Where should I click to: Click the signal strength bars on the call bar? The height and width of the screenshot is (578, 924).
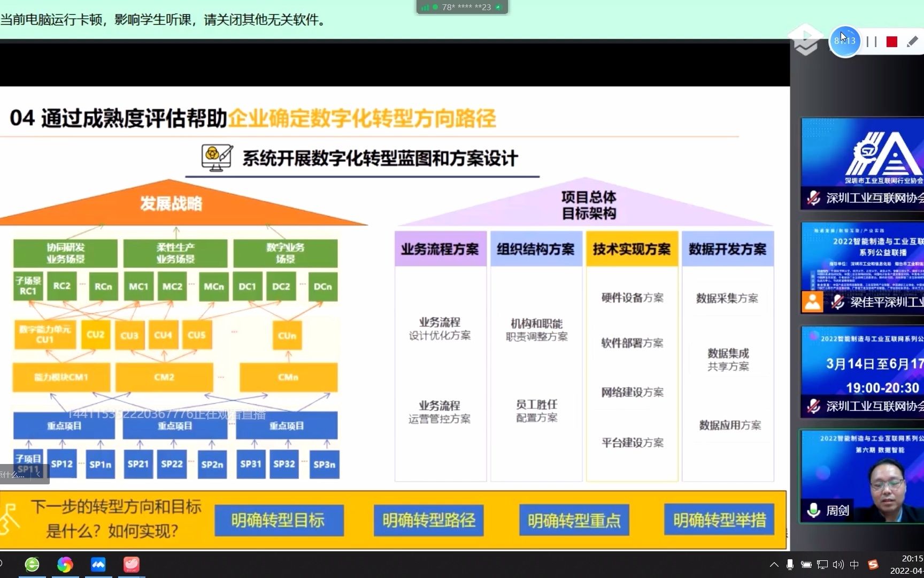(426, 7)
